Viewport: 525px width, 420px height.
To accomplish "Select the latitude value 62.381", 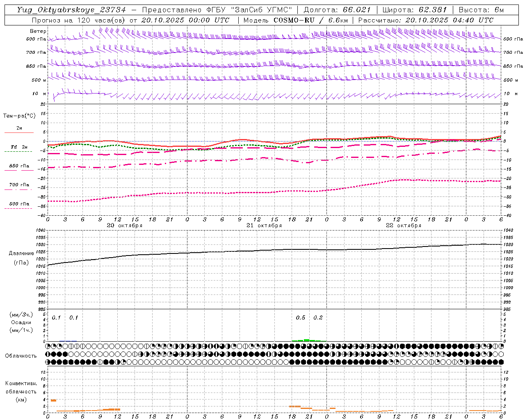I will click(x=433, y=10).
